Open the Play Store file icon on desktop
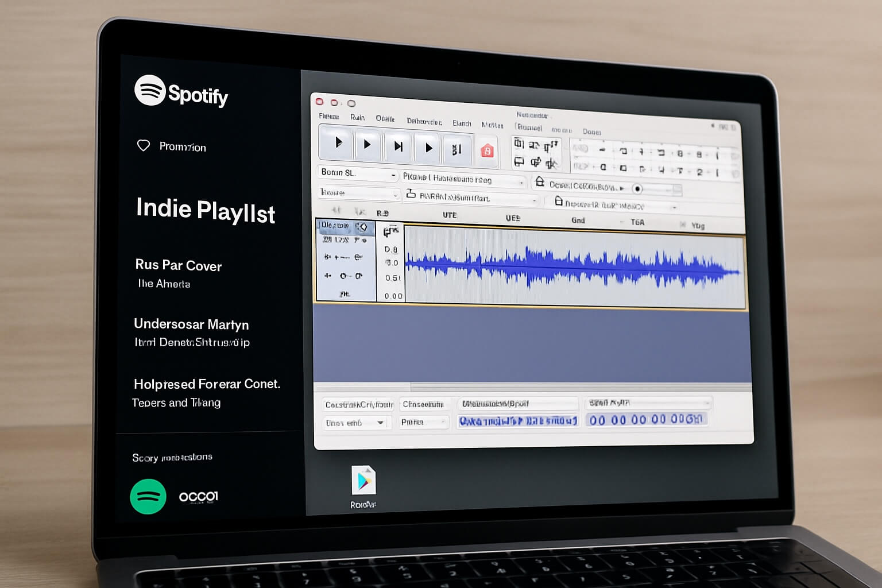 363,480
